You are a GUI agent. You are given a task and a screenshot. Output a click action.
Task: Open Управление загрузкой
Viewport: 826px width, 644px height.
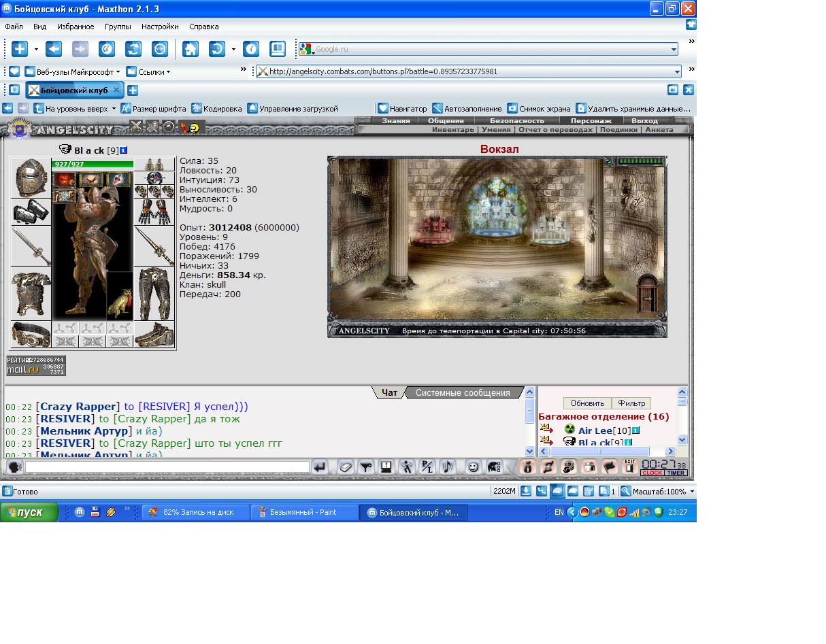293,108
